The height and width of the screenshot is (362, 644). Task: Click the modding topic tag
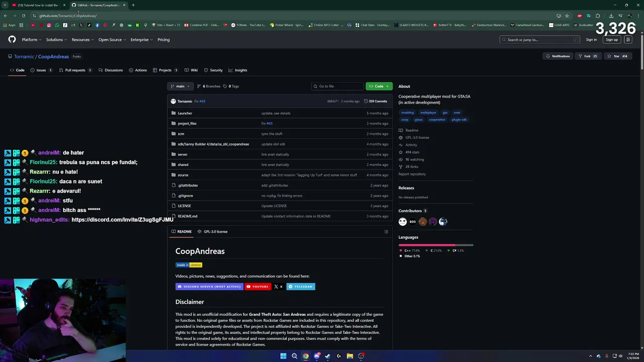408,113
